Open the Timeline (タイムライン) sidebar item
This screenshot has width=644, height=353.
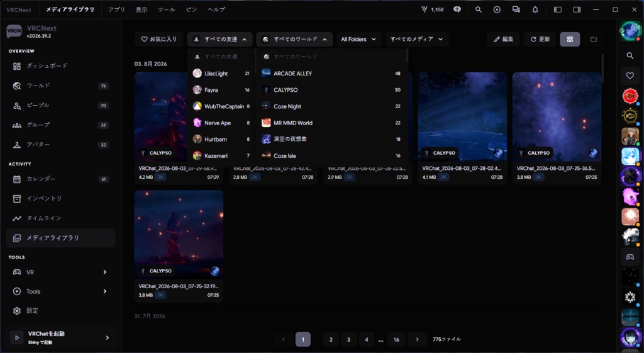(61, 218)
